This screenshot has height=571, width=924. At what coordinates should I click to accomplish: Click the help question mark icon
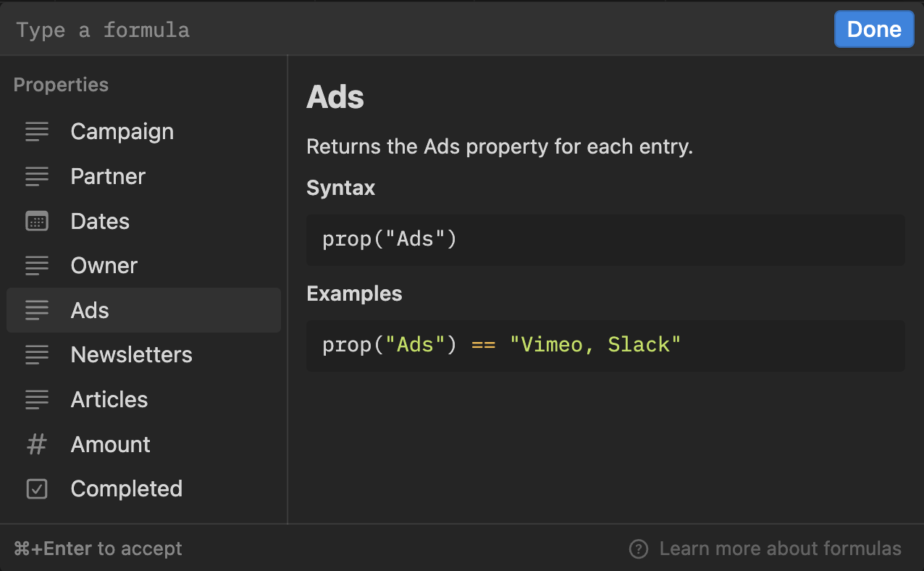pos(639,549)
